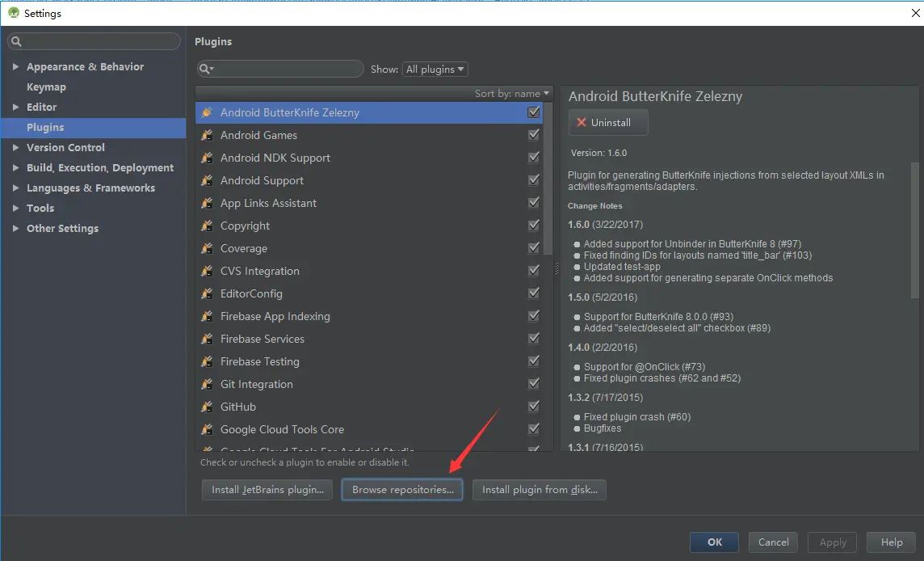Disable the Android ButterKnife Zelezny plugin checkbox
The height and width of the screenshot is (561, 924).
pyautogui.click(x=534, y=112)
